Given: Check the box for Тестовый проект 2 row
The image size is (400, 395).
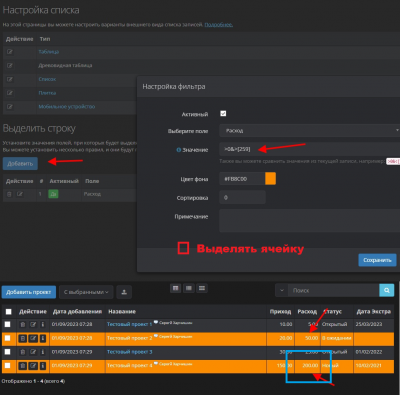Looking at the screenshot, I should tap(7, 338).
